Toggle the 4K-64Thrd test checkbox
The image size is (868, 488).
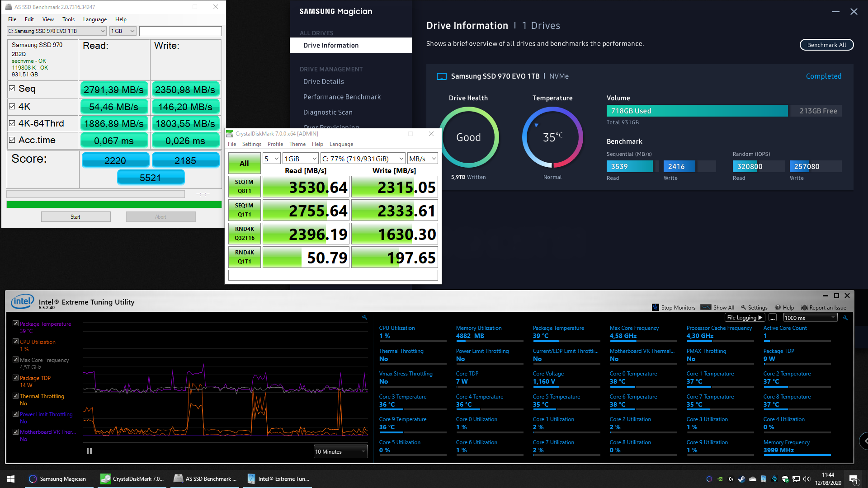(12, 123)
